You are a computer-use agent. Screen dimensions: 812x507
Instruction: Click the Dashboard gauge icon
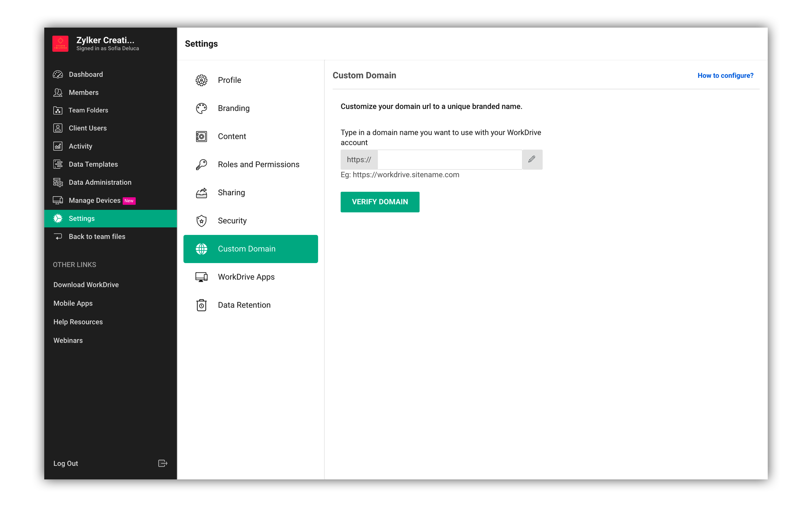[x=58, y=74]
